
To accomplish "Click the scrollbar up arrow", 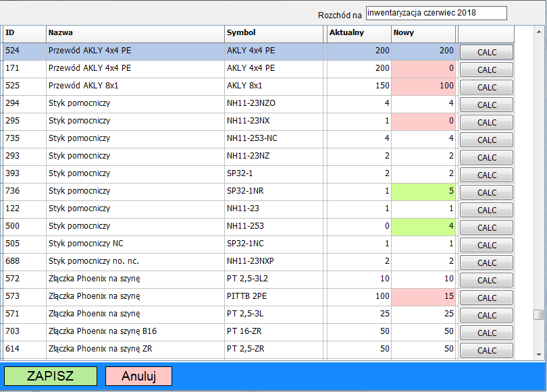I will (x=539, y=32).
